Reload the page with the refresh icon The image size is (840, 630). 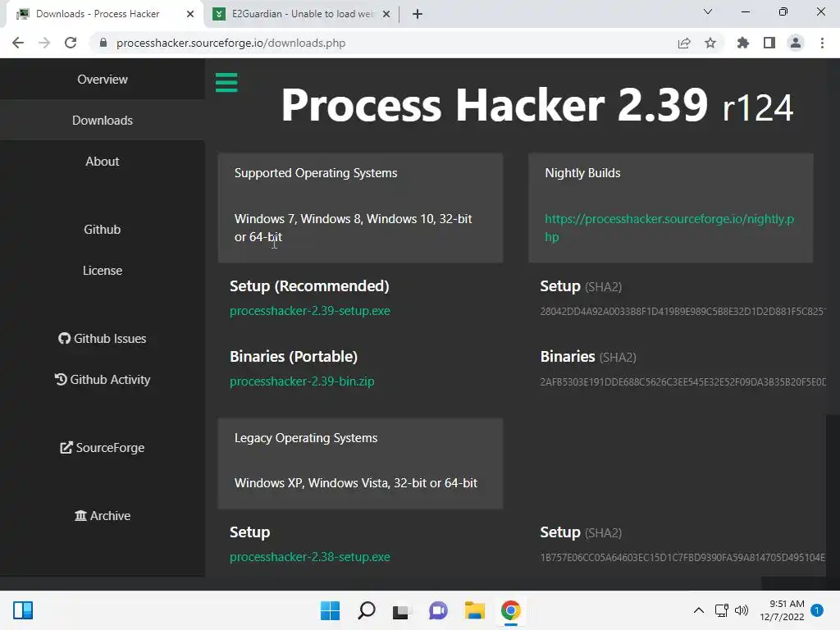[71, 43]
